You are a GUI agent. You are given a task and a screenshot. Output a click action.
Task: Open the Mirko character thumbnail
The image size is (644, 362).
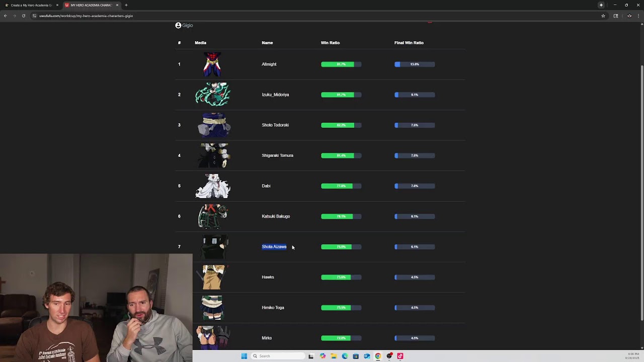(213, 337)
